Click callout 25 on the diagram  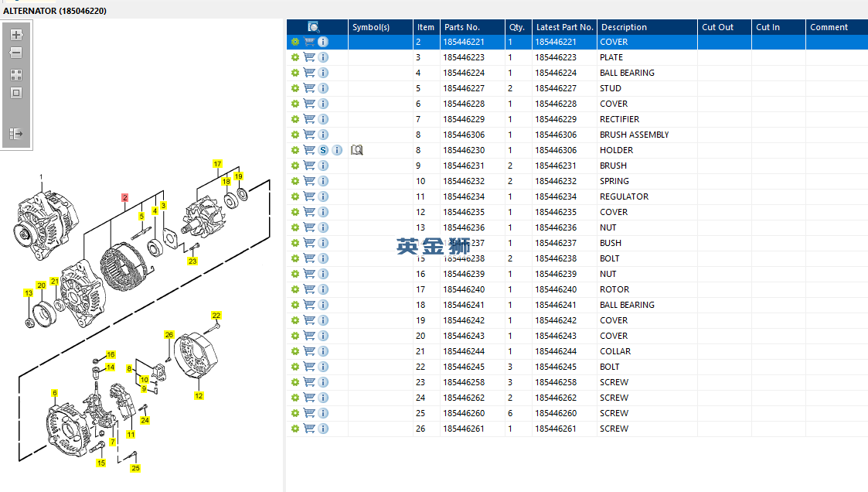(135, 468)
